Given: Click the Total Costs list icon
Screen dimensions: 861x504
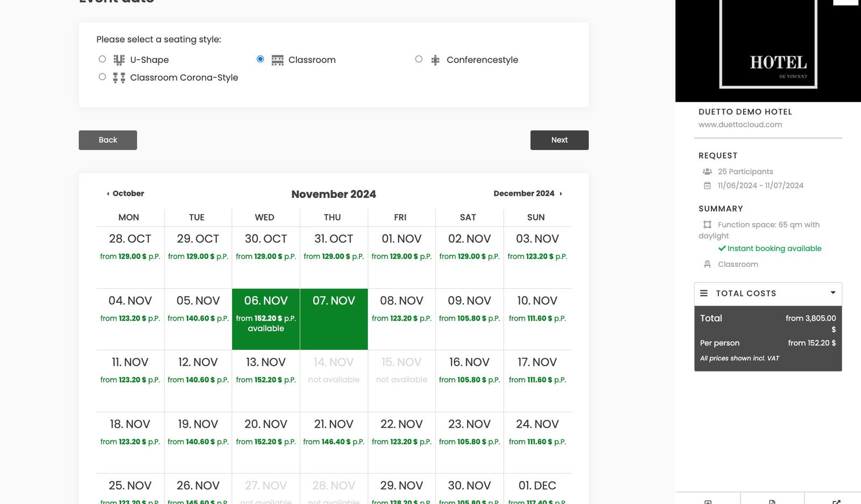Looking at the screenshot, I should click(x=703, y=293).
